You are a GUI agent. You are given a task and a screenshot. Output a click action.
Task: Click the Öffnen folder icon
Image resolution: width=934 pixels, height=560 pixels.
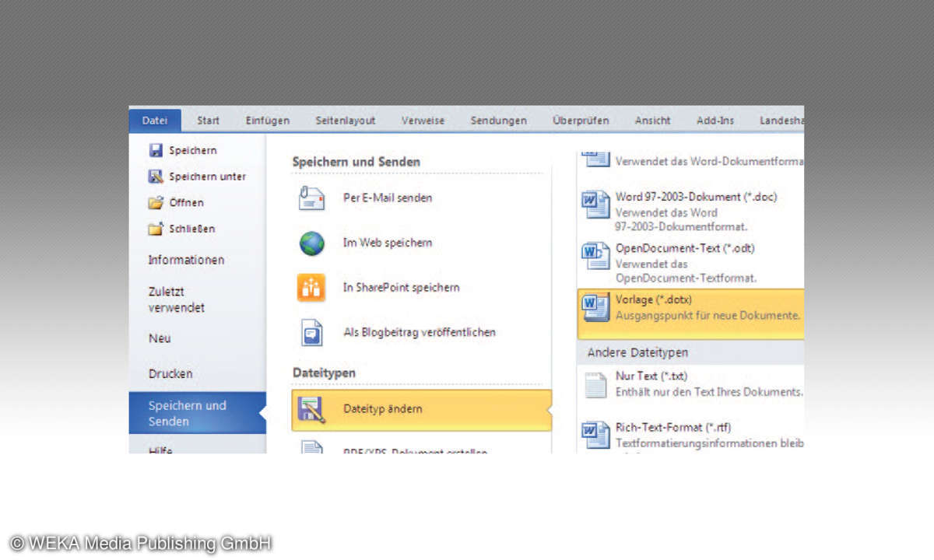pyautogui.click(x=156, y=203)
